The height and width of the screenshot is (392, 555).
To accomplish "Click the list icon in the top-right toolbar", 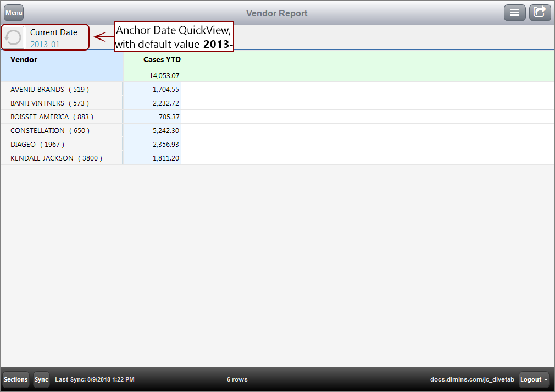I will [x=515, y=12].
